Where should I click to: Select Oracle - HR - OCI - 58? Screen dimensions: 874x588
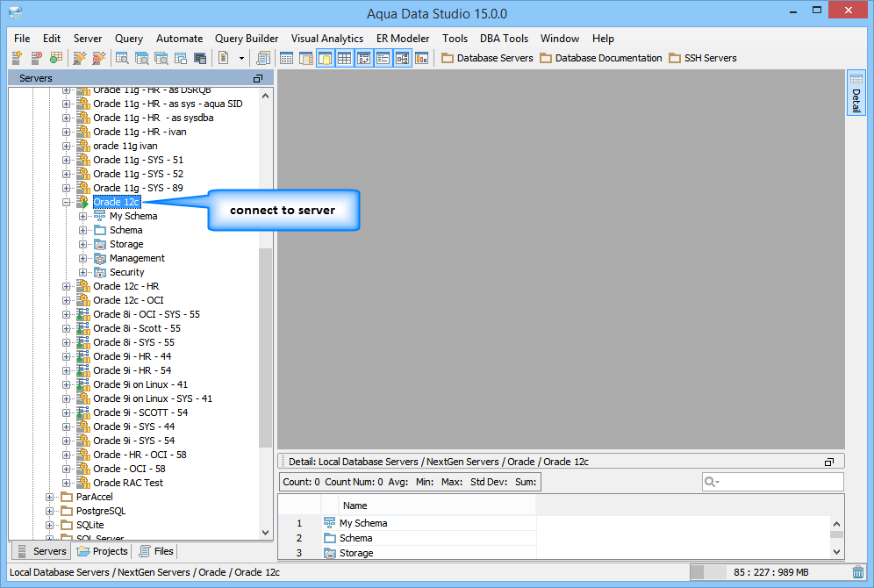click(x=140, y=455)
